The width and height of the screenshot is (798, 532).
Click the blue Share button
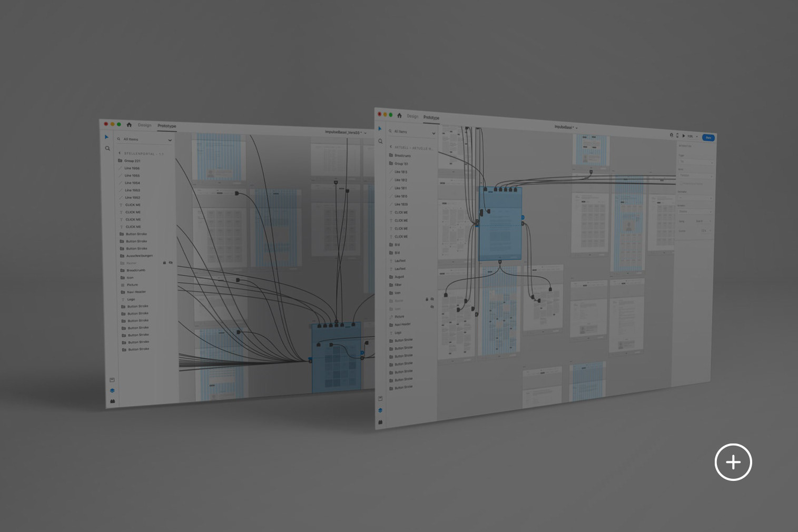point(708,137)
